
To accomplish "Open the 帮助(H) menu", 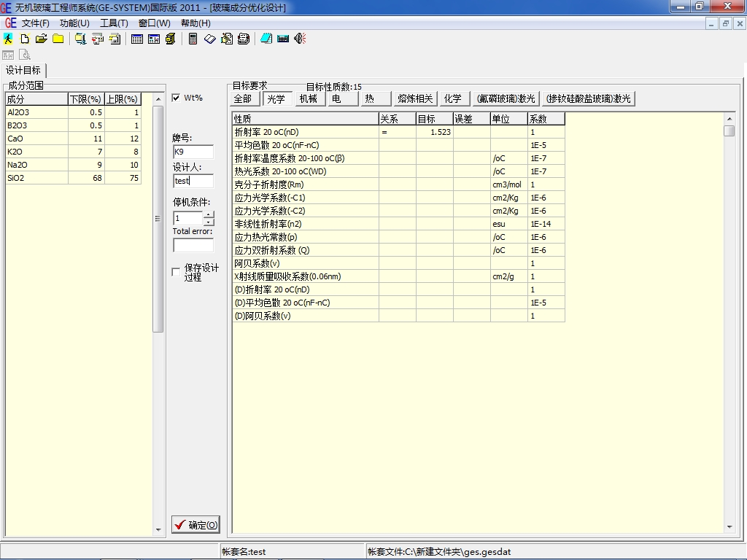I will point(196,23).
